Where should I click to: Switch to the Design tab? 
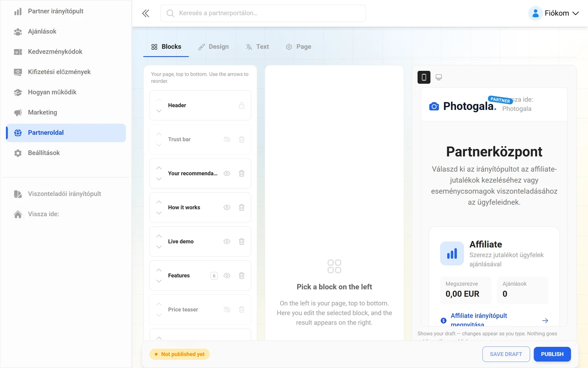[x=213, y=47]
